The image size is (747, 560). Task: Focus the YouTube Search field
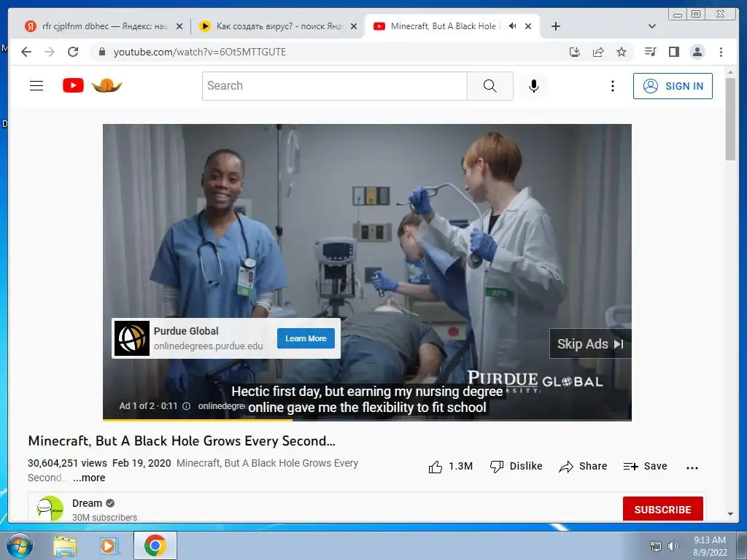[334, 86]
